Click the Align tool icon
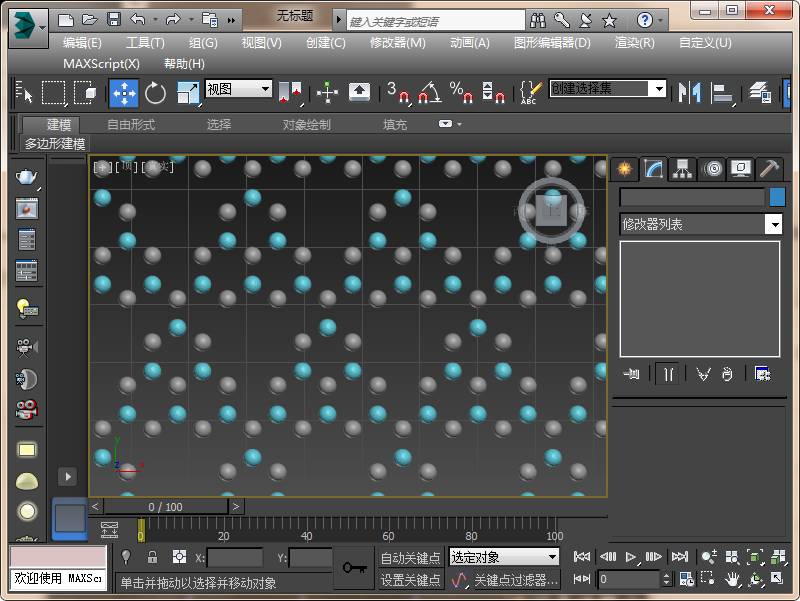Image resolution: width=800 pixels, height=601 pixels. tap(722, 93)
